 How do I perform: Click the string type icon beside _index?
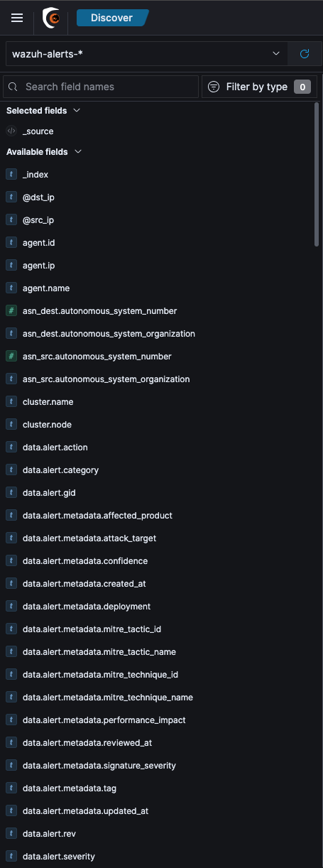[x=11, y=175]
